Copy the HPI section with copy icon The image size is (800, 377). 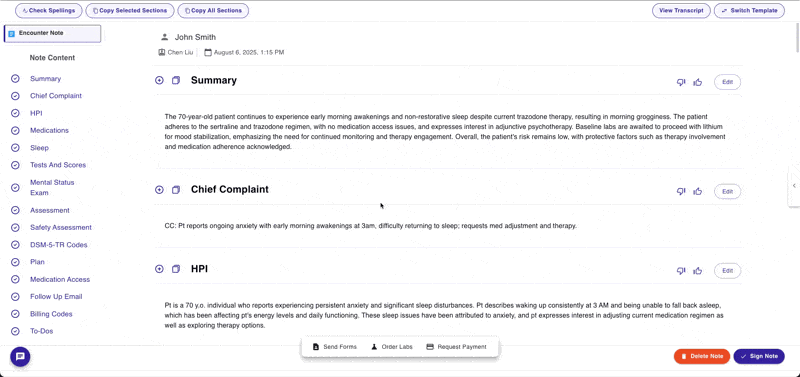coord(176,269)
